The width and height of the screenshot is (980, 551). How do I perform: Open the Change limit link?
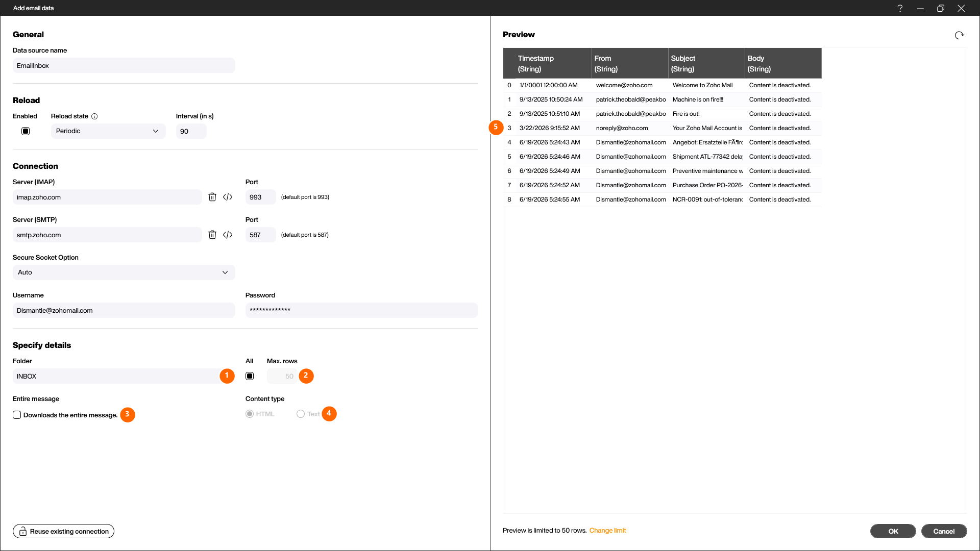point(607,531)
